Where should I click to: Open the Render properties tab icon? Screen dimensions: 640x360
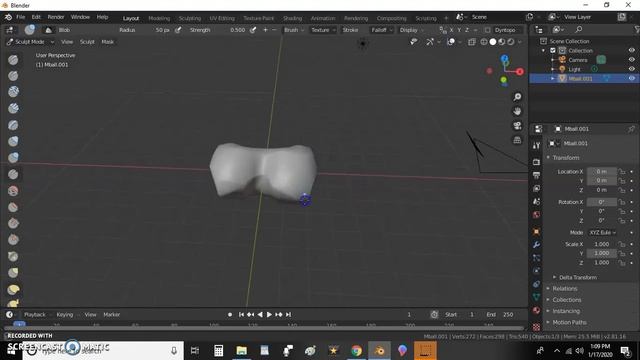click(536, 162)
